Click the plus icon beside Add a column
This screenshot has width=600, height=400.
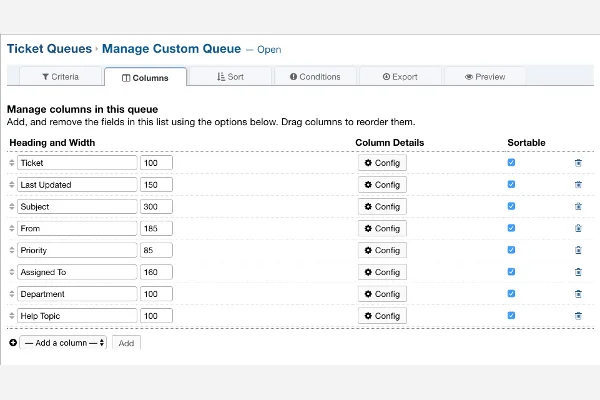tap(13, 343)
